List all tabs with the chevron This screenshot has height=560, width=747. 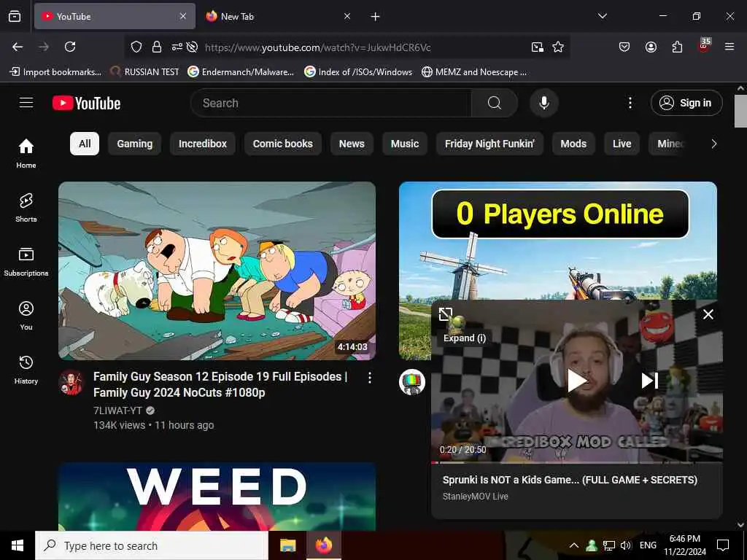[602, 16]
